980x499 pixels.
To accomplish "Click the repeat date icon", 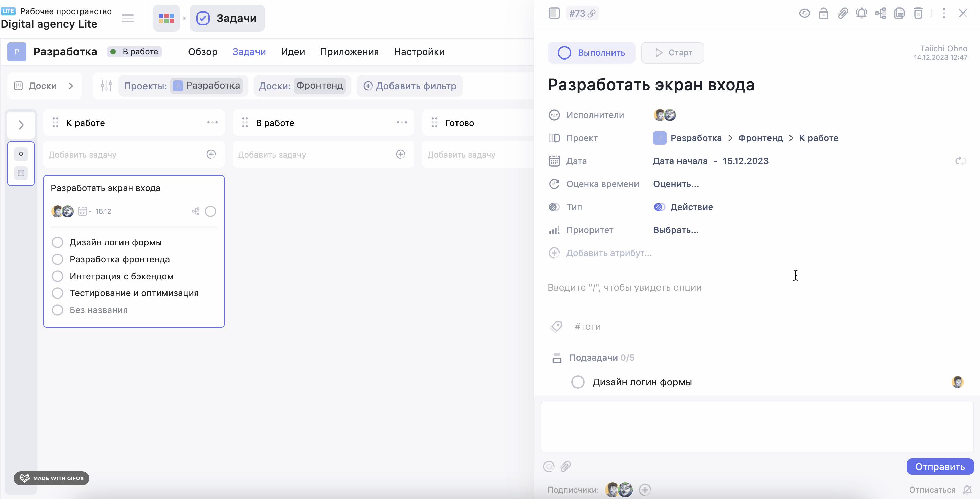I will [x=961, y=161].
